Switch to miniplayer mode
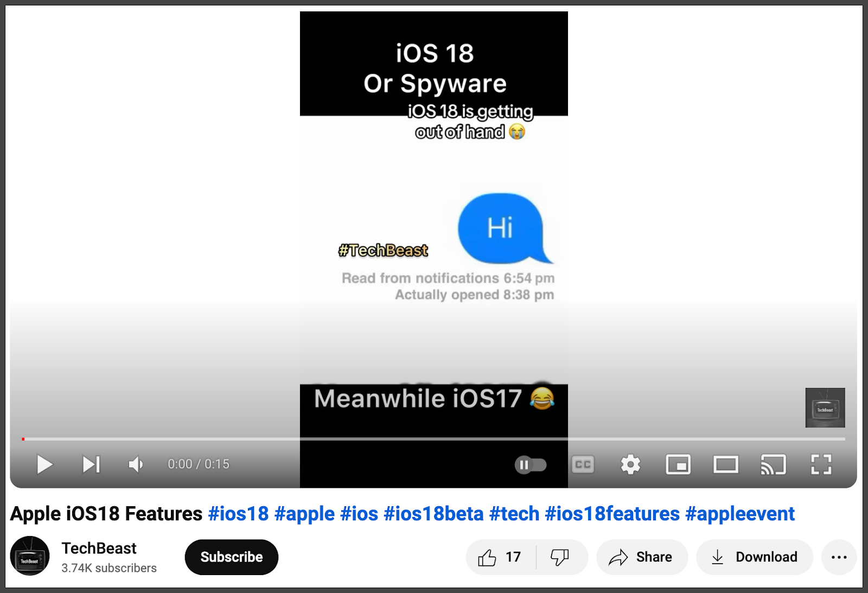Screen dimensions: 868x593 [x=678, y=464]
